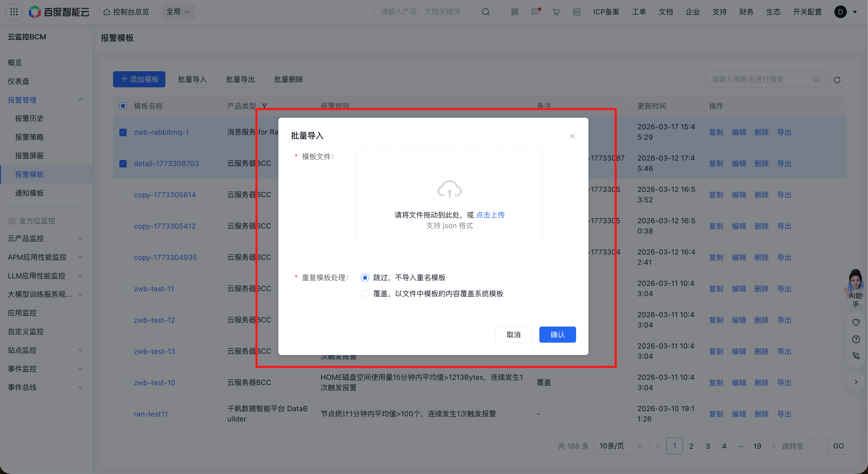Image resolution: width=868 pixels, height=474 pixels.
Task: Uncheck the zwb-rabbitmq-1 row checkbox
Action: [x=123, y=132]
